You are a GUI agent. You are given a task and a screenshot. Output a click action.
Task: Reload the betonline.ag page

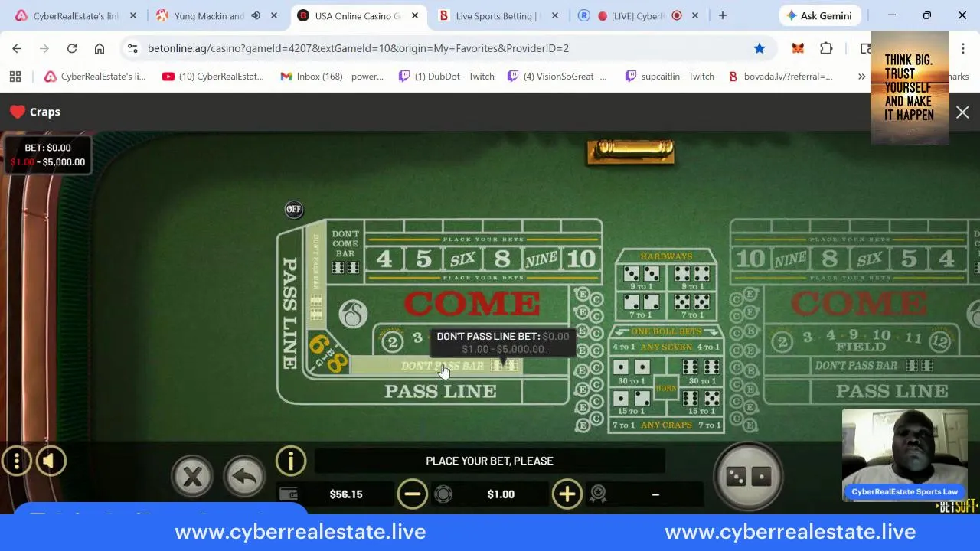click(72, 48)
